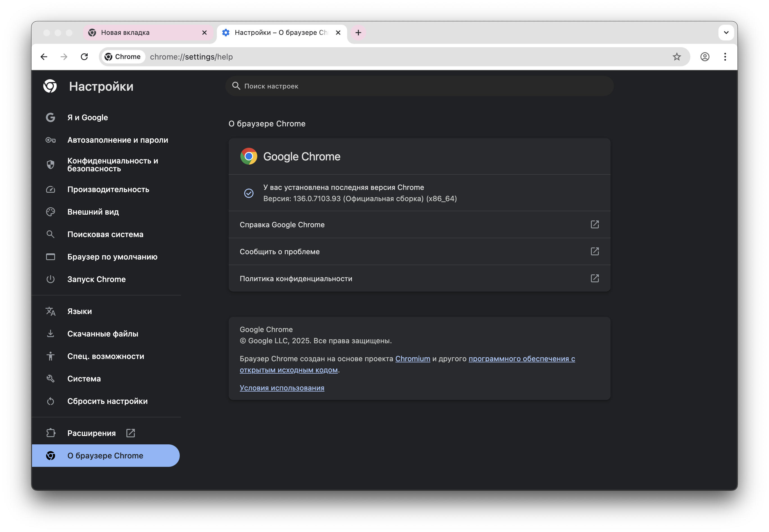The width and height of the screenshot is (769, 532).
Task: Open the three-dot Chrome menu
Action: point(725,57)
